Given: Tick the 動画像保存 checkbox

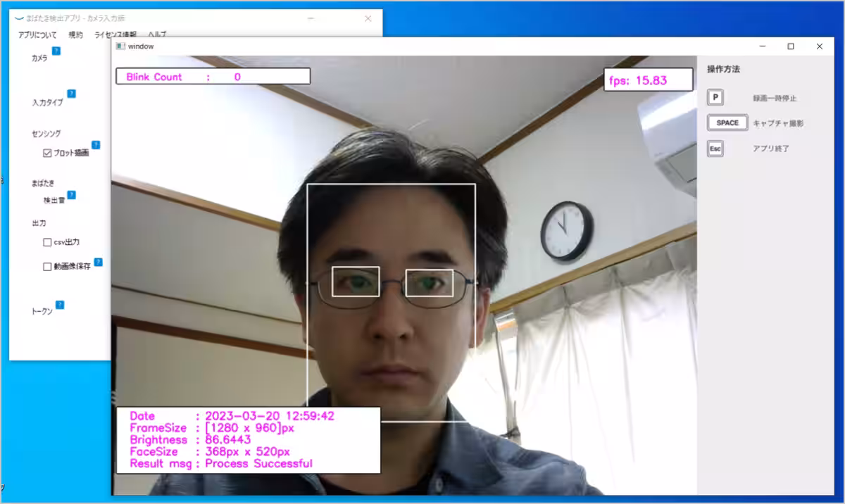Looking at the screenshot, I should pos(47,267).
